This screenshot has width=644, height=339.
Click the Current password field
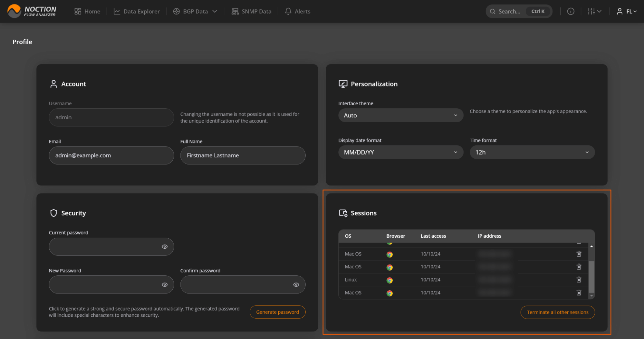111,247
